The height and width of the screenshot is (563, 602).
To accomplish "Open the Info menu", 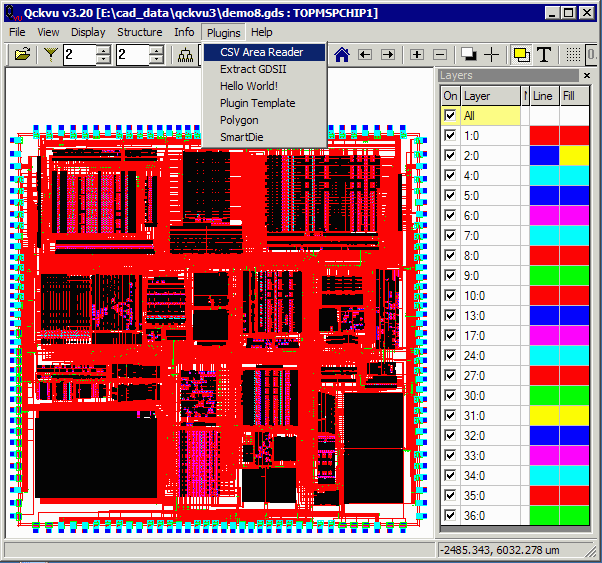I will click(184, 32).
